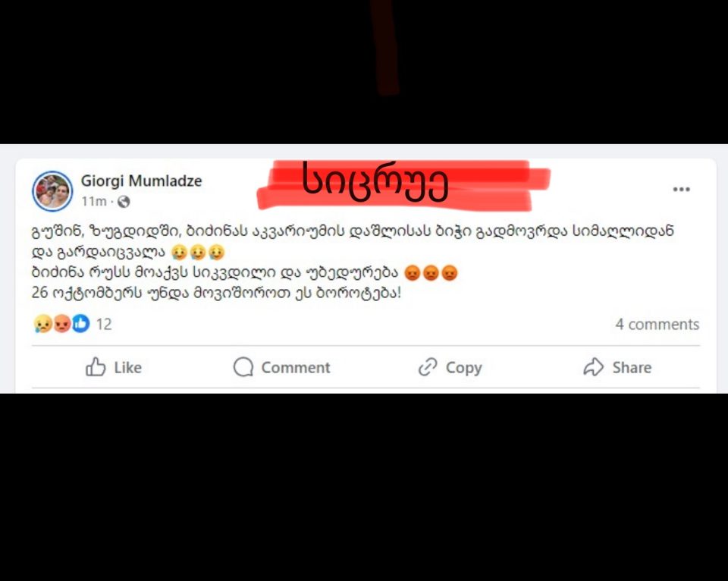Click the public globe privacy icon
The width and height of the screenshot is (728, 581).
click(x=124, y=202)
